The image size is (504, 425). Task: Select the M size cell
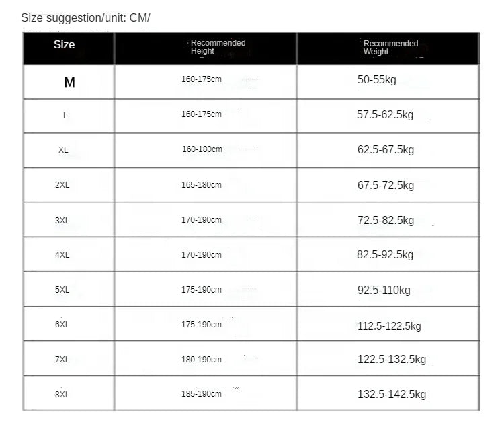coord(69,83)
